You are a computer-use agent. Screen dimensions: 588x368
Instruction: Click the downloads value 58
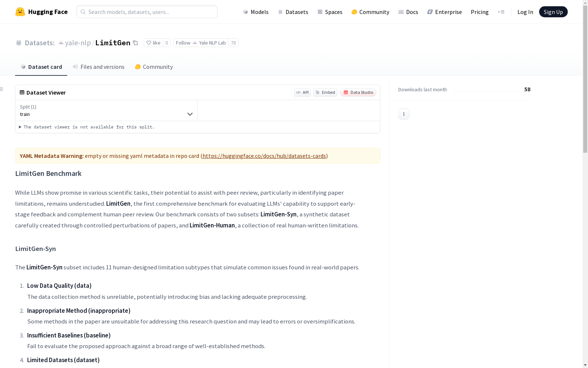(x=527, y=89)
